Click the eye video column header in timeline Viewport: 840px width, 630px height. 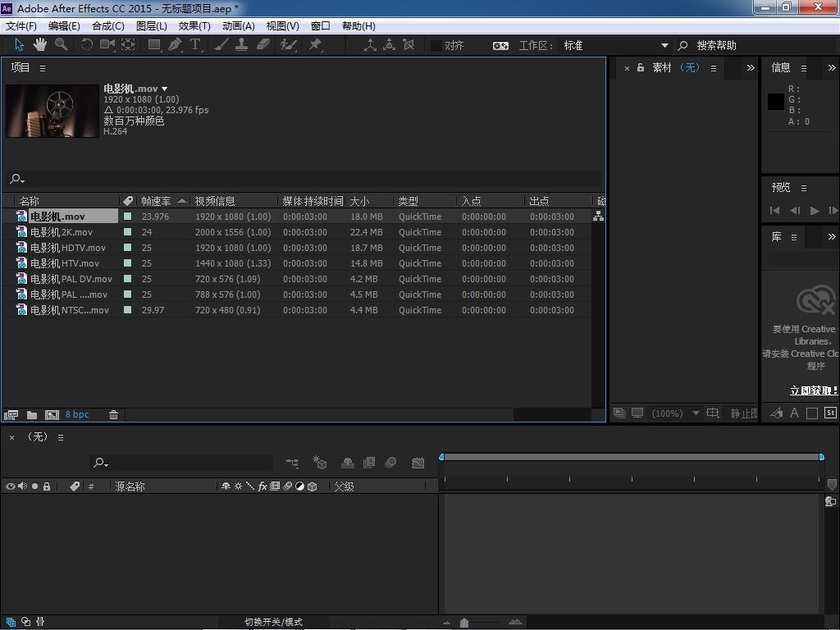[10, 486]
